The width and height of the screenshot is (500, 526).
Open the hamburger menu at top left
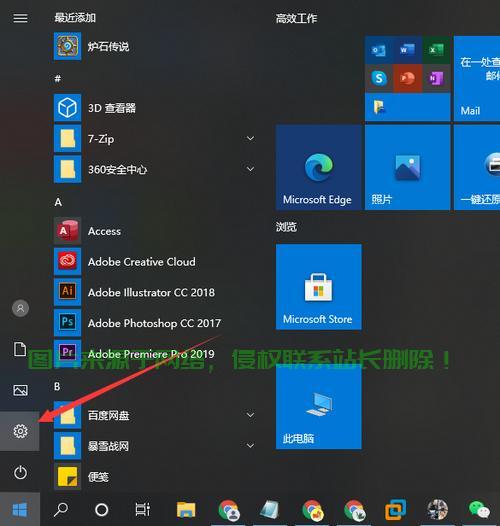(x=20, y=18)
